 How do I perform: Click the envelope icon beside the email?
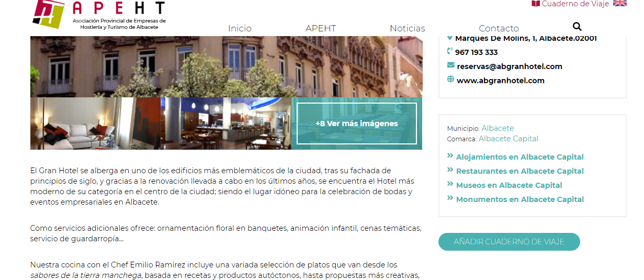point(450,65)
